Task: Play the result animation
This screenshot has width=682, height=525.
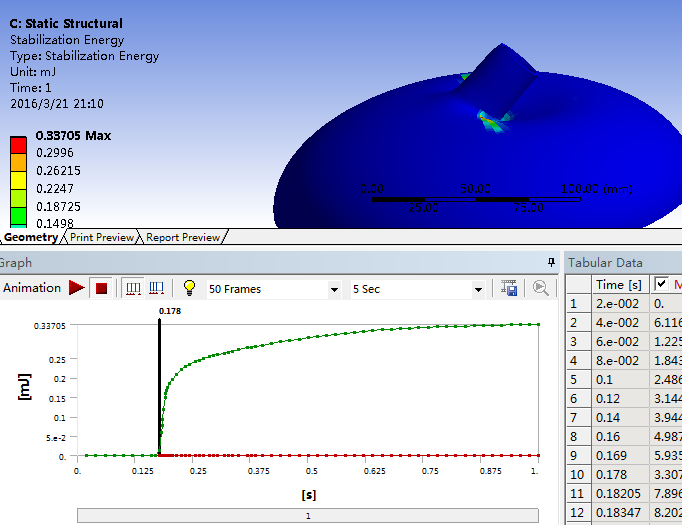Action: (77, 288)
